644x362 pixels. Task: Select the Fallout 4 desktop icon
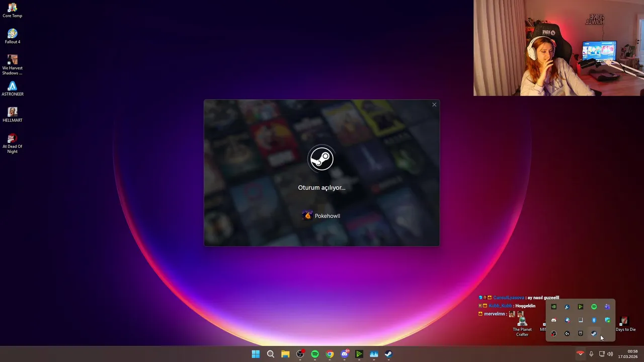pyautogui.click(x=13, y=37)
